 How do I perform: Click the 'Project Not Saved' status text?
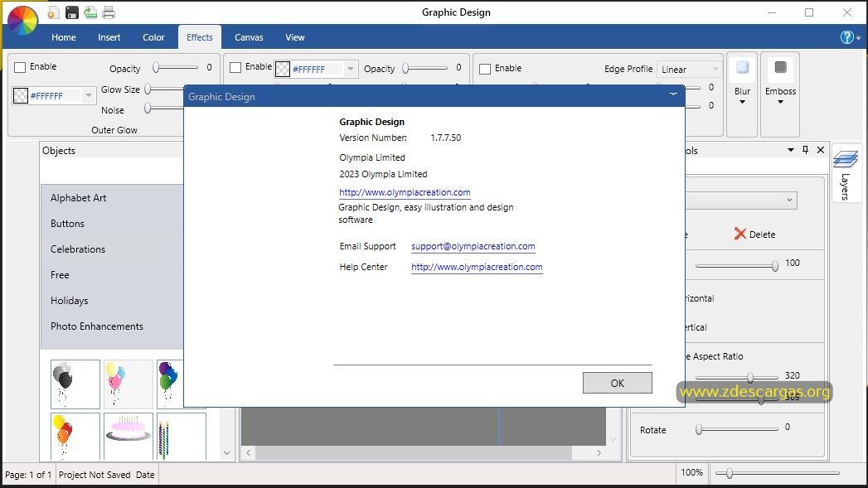[95, 475]
